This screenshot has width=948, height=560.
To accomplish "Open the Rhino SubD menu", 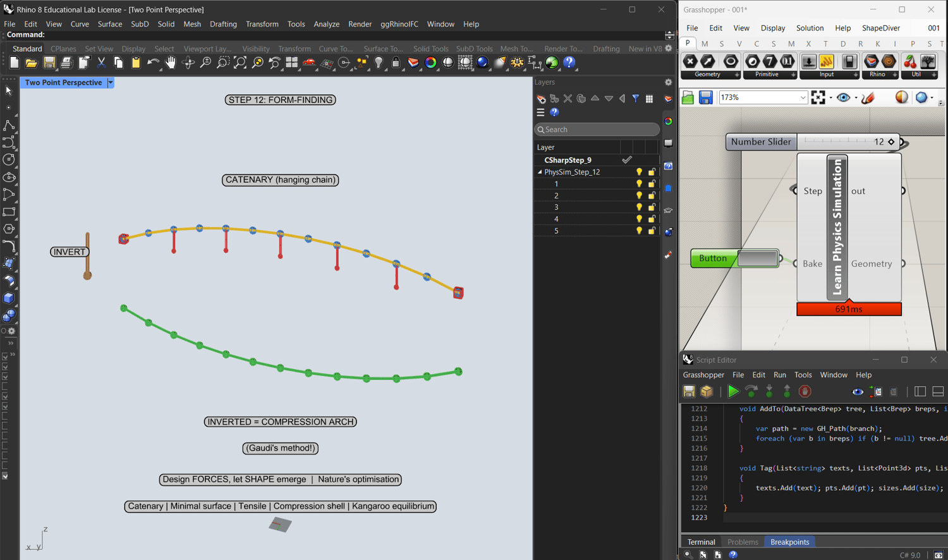I will pyautogui.click(x=140, y=24).
